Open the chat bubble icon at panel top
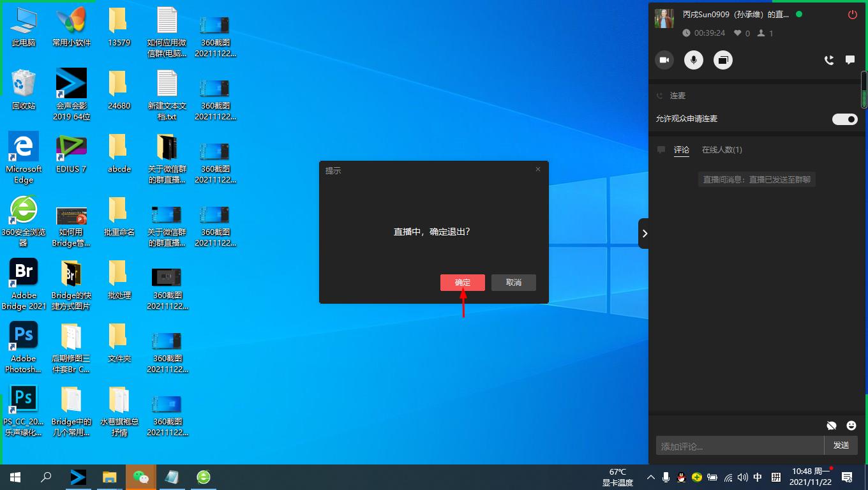Image resolution: width=868 pixels, height=490 pixels. 850,60
